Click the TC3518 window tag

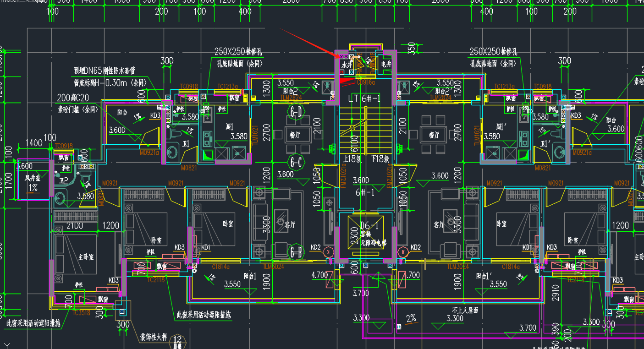pos(81,313)
